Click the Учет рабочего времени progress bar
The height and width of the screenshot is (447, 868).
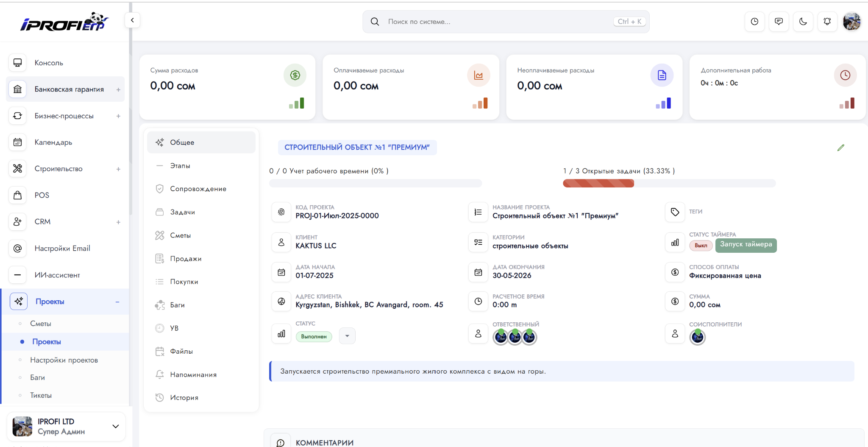click(x=376, y=183)
